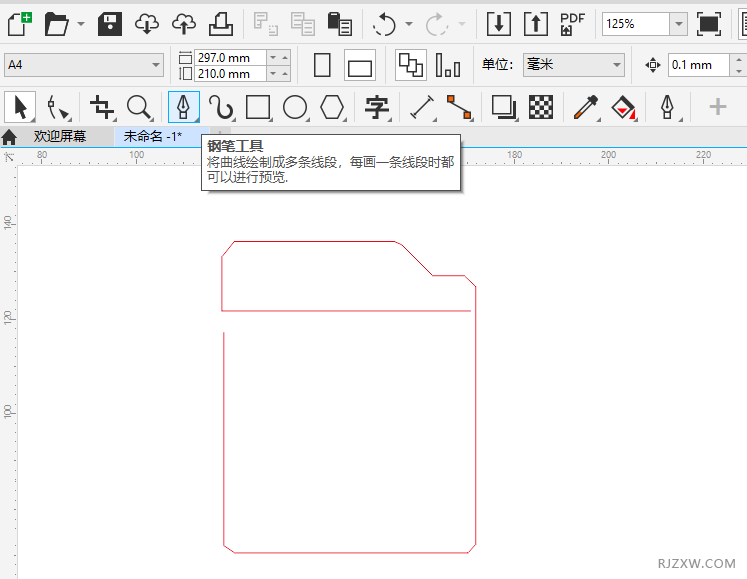Image resolution: width=747 pixels, height=579 pixels.
Task: Expand the open file dropdown arrow
Action: [81, 23]
